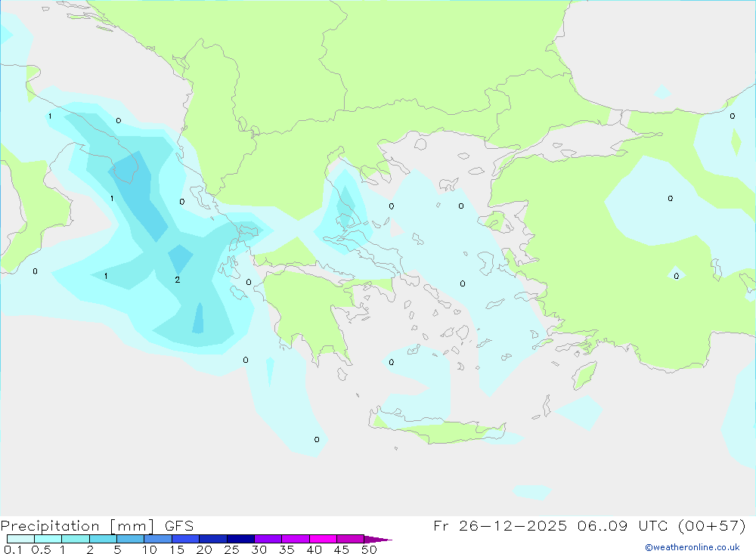756x554 pixels.
Task: Select the 15–20 mm legend color box
Action: coord(186,539)
